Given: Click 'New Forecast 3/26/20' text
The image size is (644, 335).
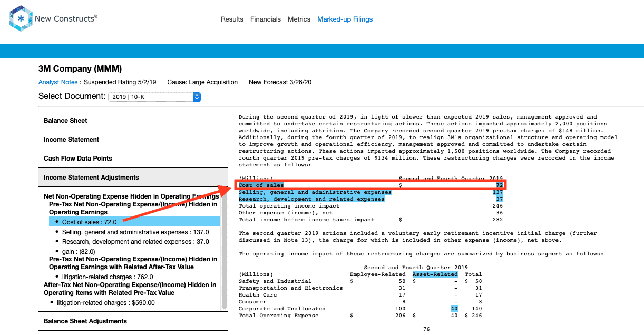Looking at the screenshot, I should tap(281, 82).
